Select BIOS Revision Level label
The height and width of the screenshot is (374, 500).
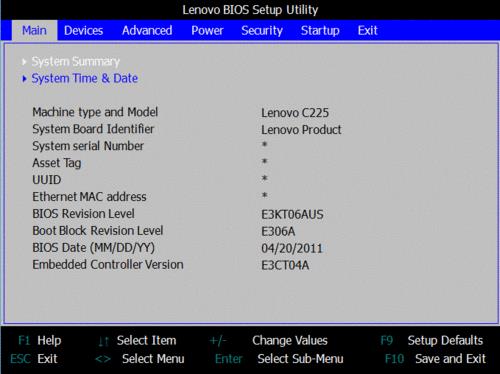tap(83, 214)
